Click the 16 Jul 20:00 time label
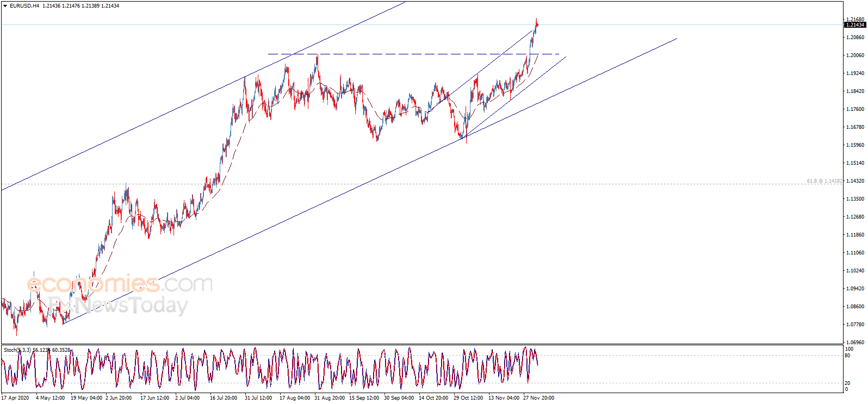The image size is (868, 404). point(224,398)
